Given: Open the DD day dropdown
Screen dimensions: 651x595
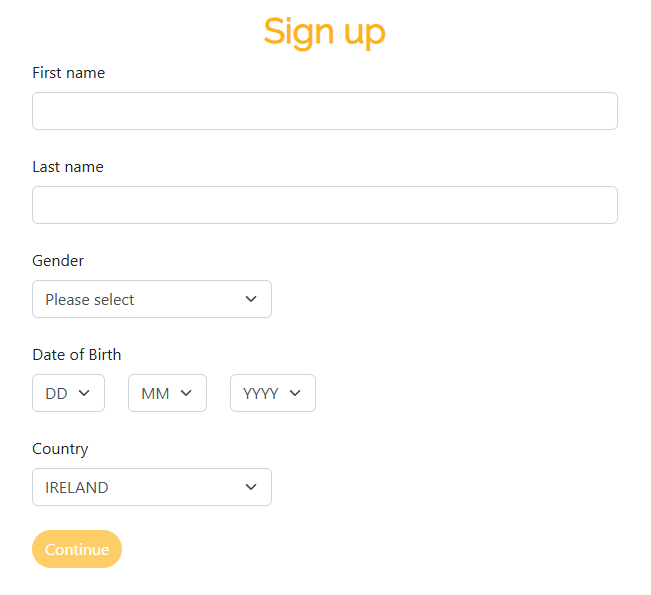Looking at the screenshot, I should (69, 393).
